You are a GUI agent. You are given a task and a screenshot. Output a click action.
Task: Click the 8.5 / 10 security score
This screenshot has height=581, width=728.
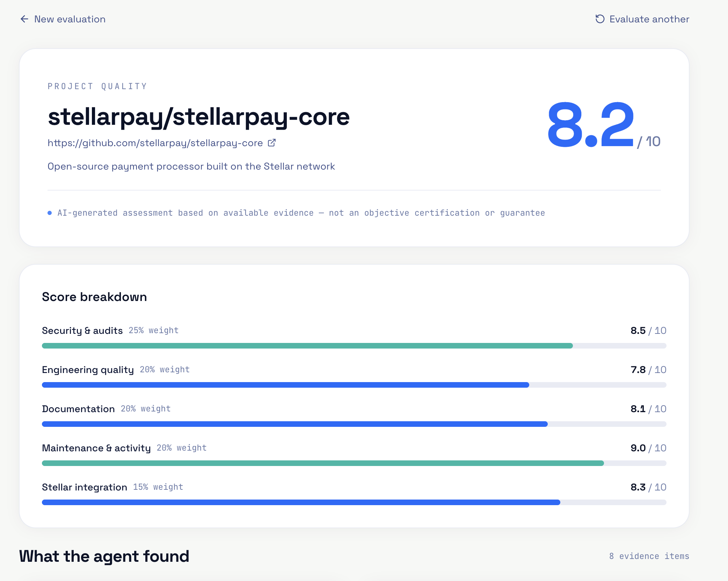(648, 331)
